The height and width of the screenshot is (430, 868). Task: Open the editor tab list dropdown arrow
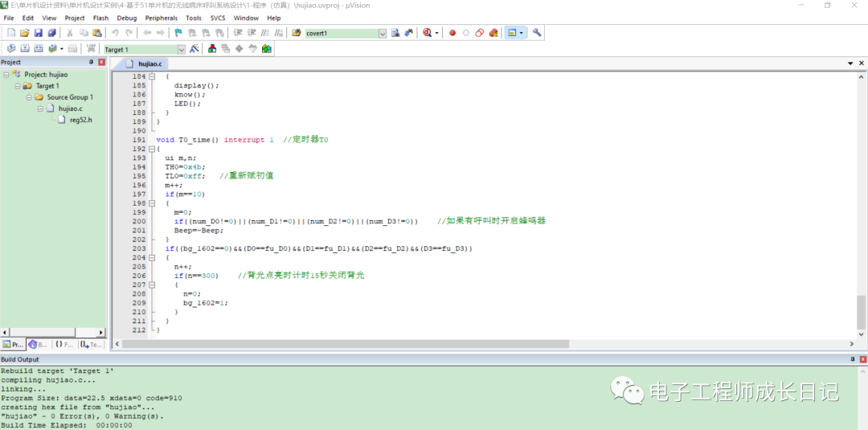pos(851,63)
